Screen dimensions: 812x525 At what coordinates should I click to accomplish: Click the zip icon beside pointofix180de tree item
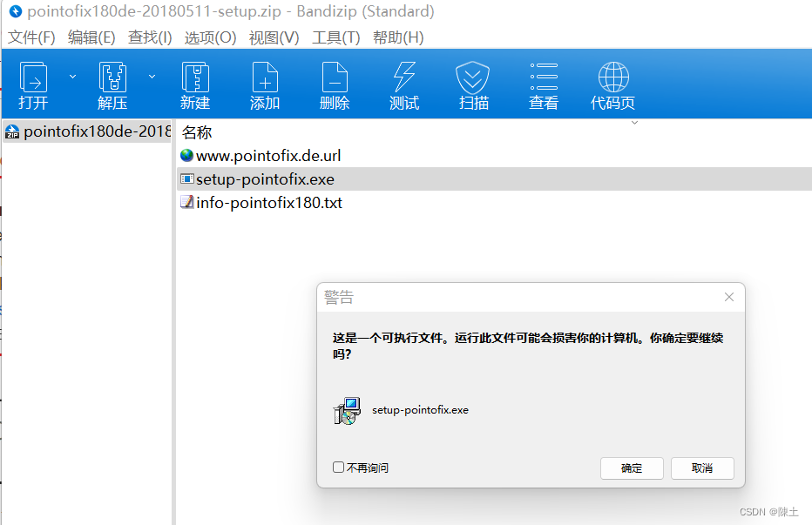12,131
